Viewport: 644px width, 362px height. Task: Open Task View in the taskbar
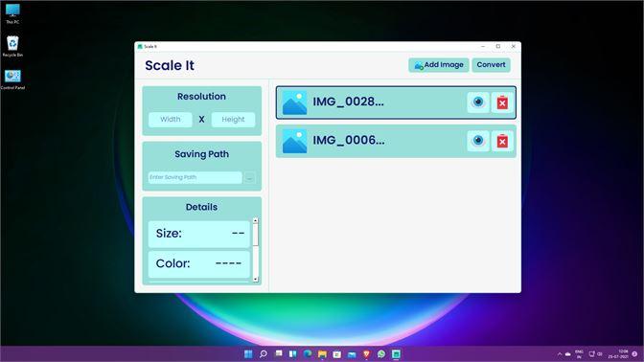tap(279, 353)
